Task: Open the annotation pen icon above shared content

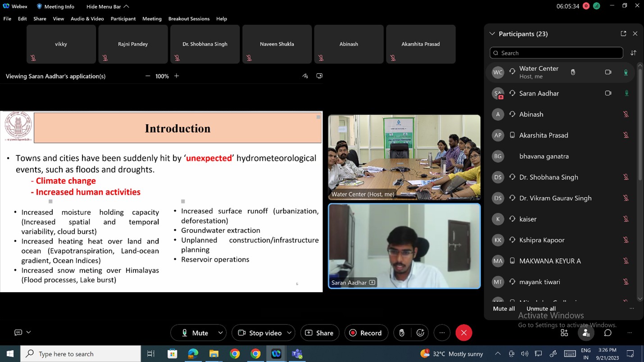Action: (305, 76)
